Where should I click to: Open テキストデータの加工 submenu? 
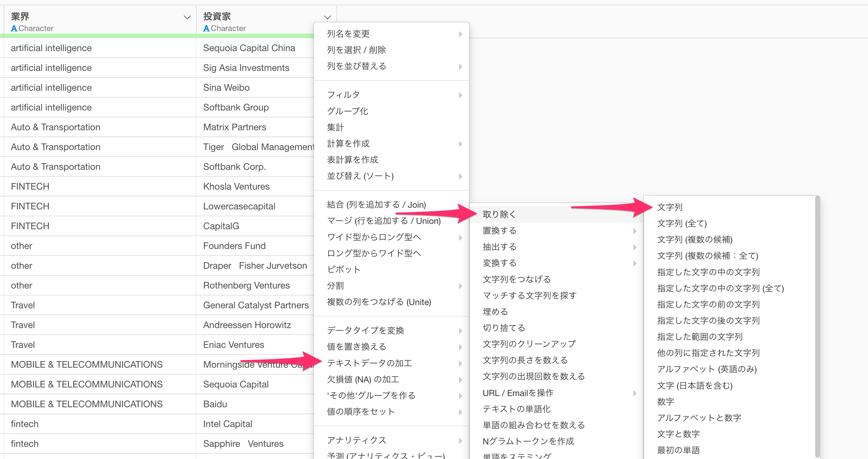click(391, 363)
